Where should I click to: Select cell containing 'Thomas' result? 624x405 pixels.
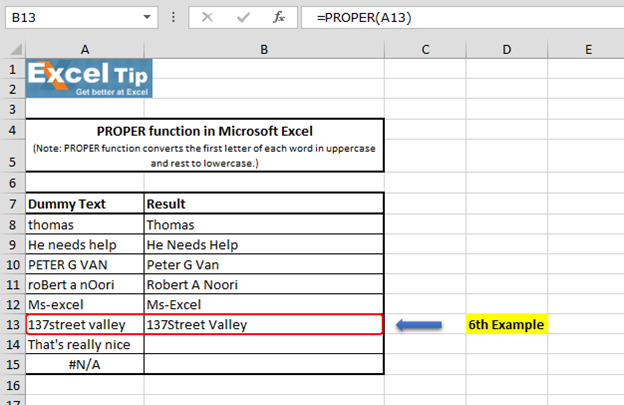tap(264, 224)
